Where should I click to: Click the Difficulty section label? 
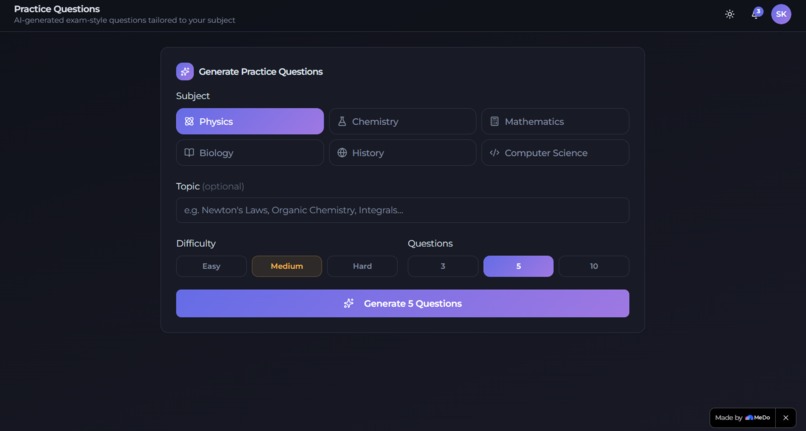pos(196,243)
